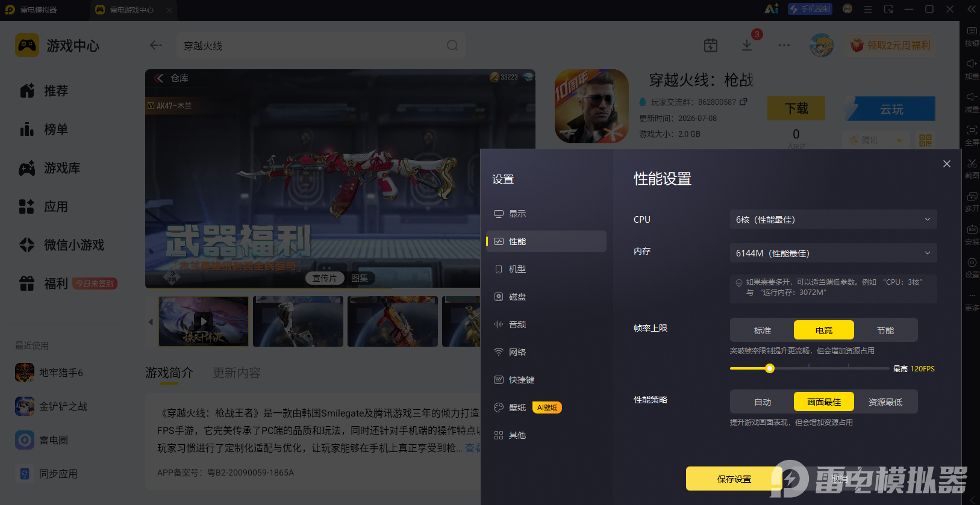Open the user avatar in game center header
Screen dimensions: 980x505
point(822,45)
